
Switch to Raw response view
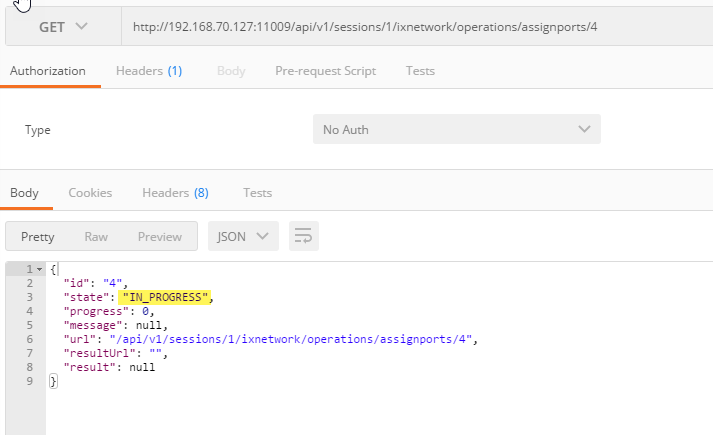coord(96,237)
